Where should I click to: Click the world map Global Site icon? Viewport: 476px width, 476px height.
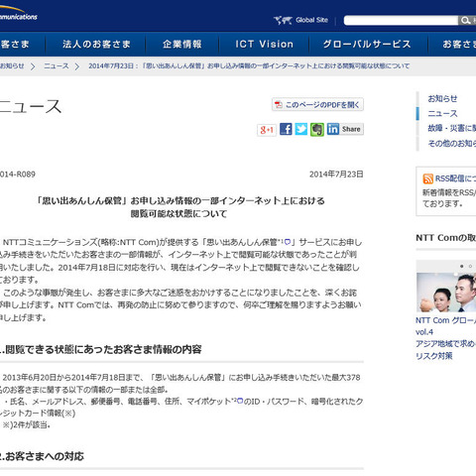(283, 21)
